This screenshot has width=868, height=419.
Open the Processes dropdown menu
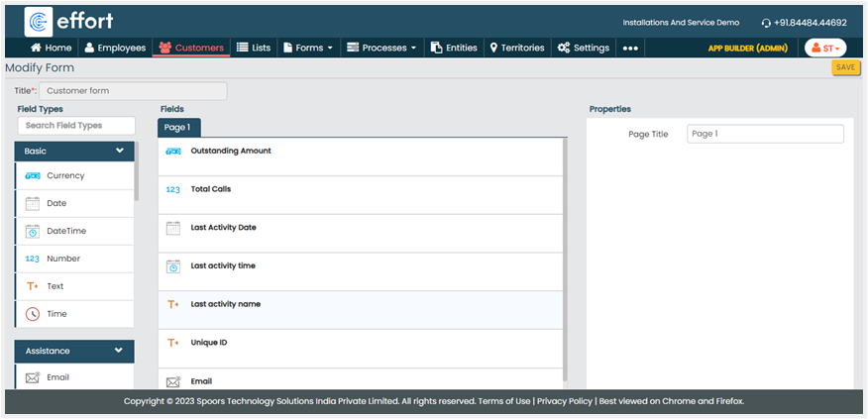point(380,48)
